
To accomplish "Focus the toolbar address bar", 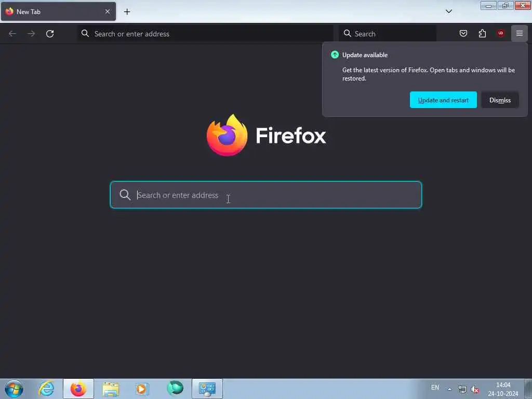I will (x=205, y=34).
